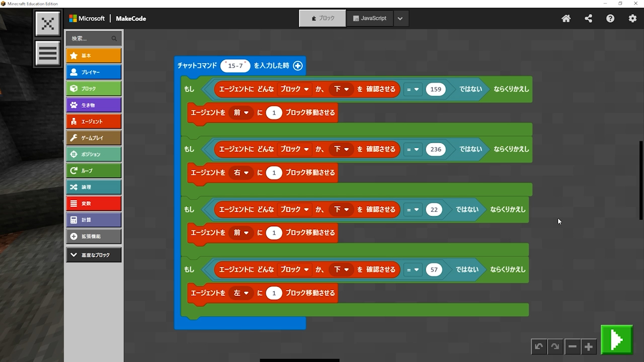Click the Home icon in header

(566, 19)
